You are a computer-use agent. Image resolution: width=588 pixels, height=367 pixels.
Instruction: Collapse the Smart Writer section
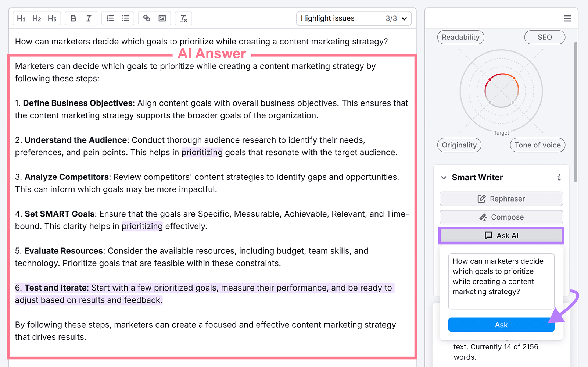tap(444, 177)
